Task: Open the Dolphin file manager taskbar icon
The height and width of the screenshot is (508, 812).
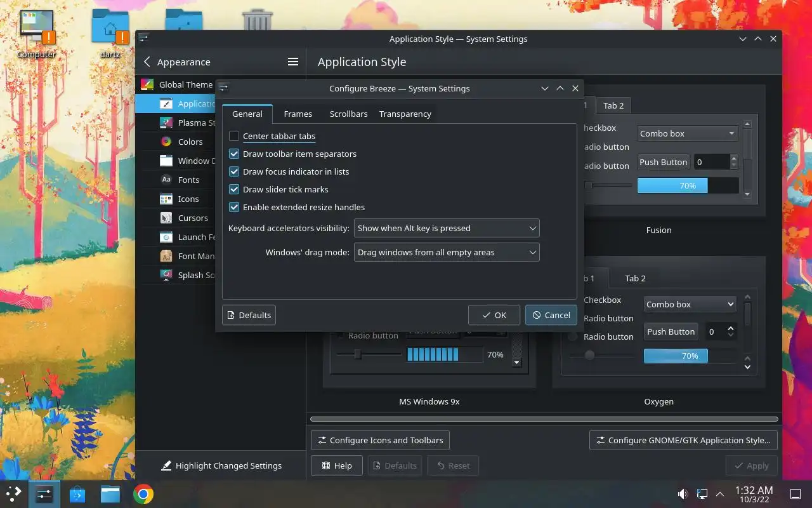Action: pos(110,494)
